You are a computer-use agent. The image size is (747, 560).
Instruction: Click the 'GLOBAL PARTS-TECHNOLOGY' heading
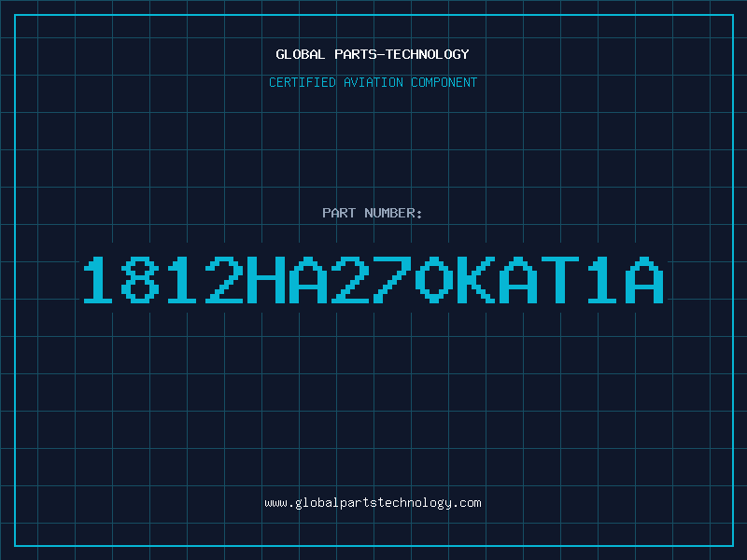click(373, 54)
